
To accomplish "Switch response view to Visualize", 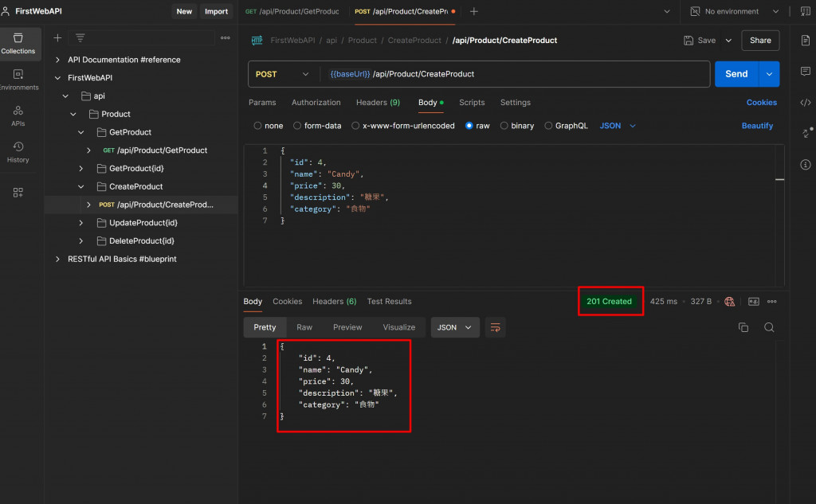I will tap(398, 328).
